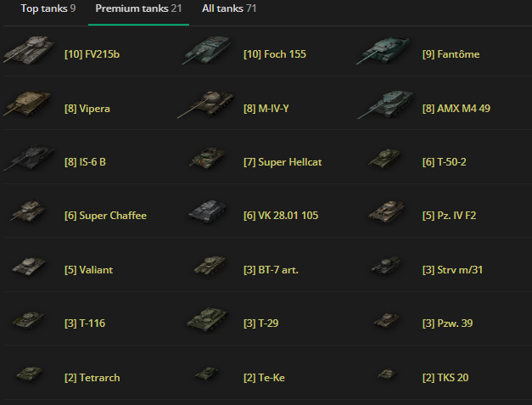Click the Strv m/31 tank icon
This screenshot has height=405, width=532.
click(x=386, y=266)
